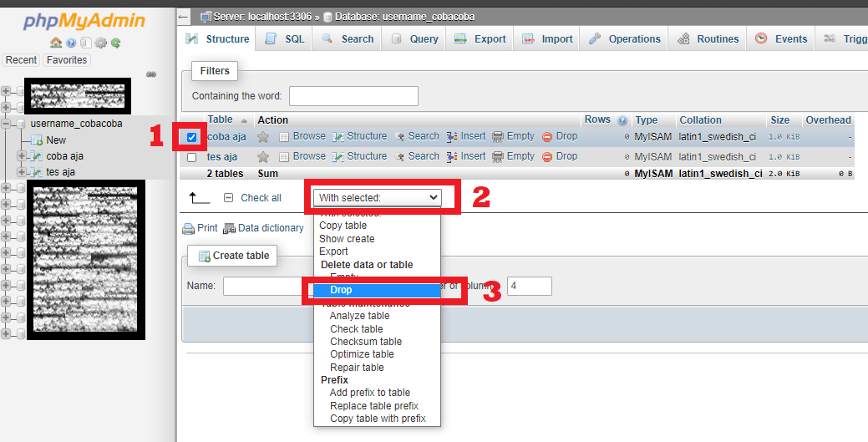Insert a row into tes aja
Image resolution: width=868 pixels, height=442 pixels.
[466, 157]
